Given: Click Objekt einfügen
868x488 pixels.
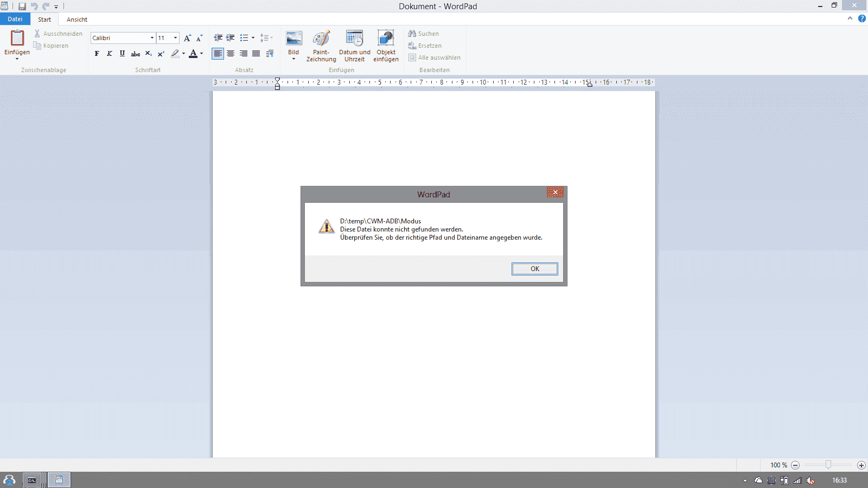Looking at the screenshot, I should click(386, 46).
